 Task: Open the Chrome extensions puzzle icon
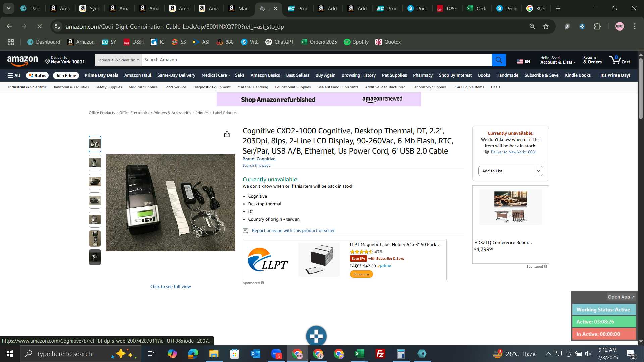click(597, 26)
